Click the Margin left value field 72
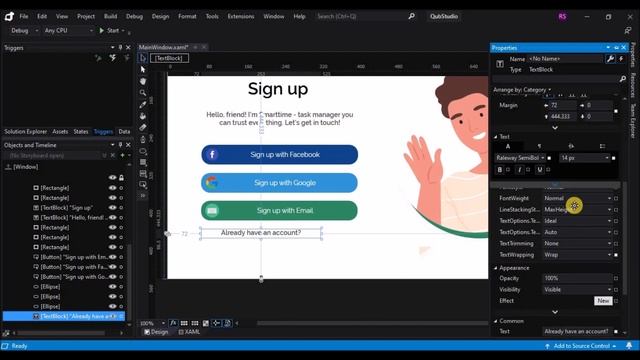The width and height of the screenshot is (640, 360). coord(562,105)
